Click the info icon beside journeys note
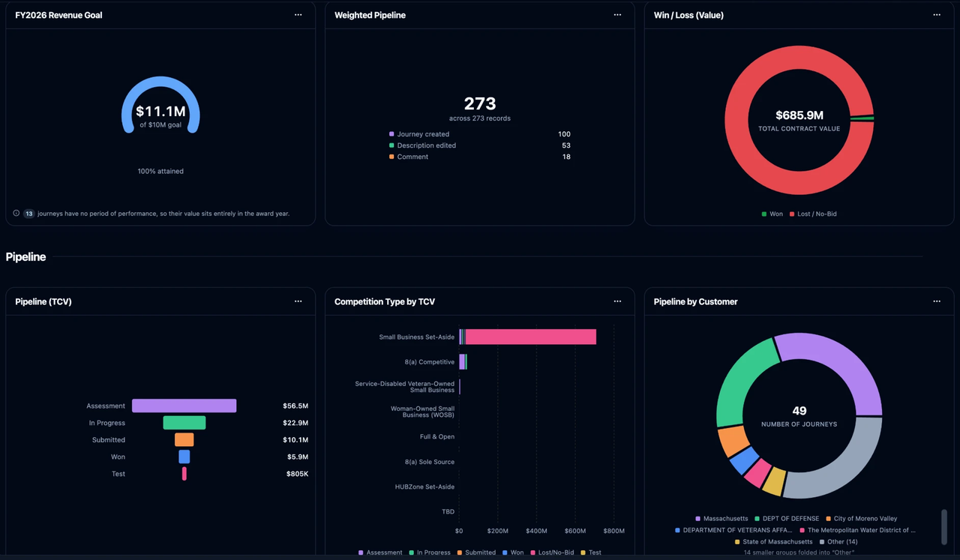The width and height of the screenshot is (960, 560). [16, 214]
